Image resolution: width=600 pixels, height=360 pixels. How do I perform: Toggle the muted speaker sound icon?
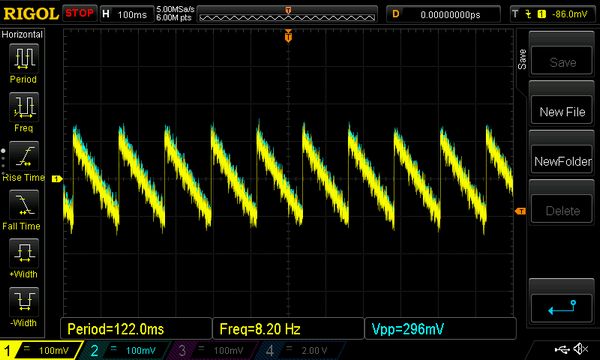pyautogui.click(x=580, y=349)
